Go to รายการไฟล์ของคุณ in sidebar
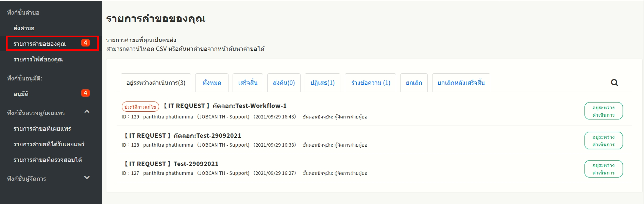Viewport: 644px width, 204px height. coord(38,59)
